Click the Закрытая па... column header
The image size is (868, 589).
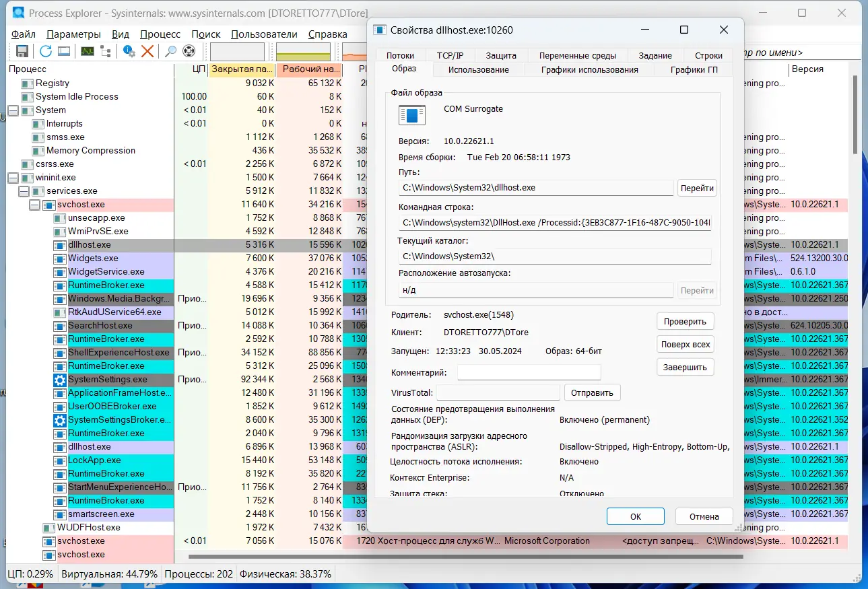click(242, 69)
